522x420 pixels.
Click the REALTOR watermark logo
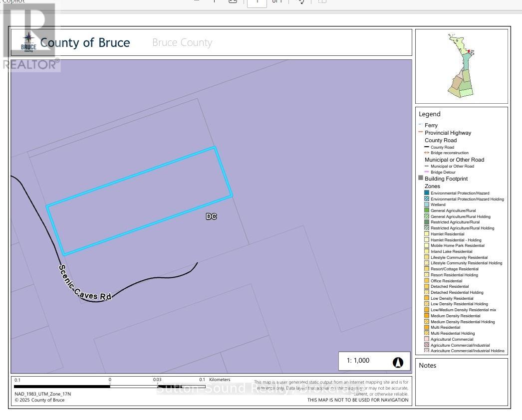(x=31, y=37)
